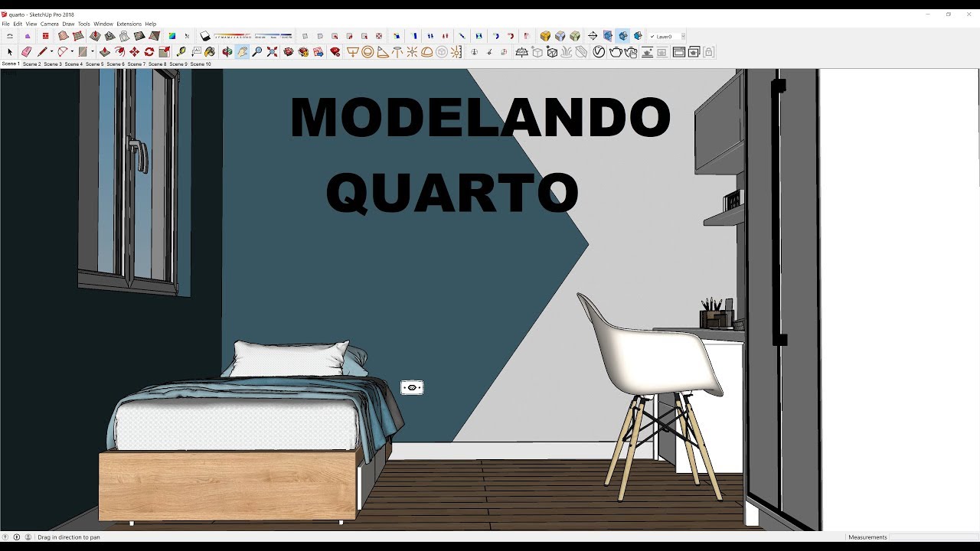Open the Extension Warehouse
This screenshot has width=980, height=551.
303,52
